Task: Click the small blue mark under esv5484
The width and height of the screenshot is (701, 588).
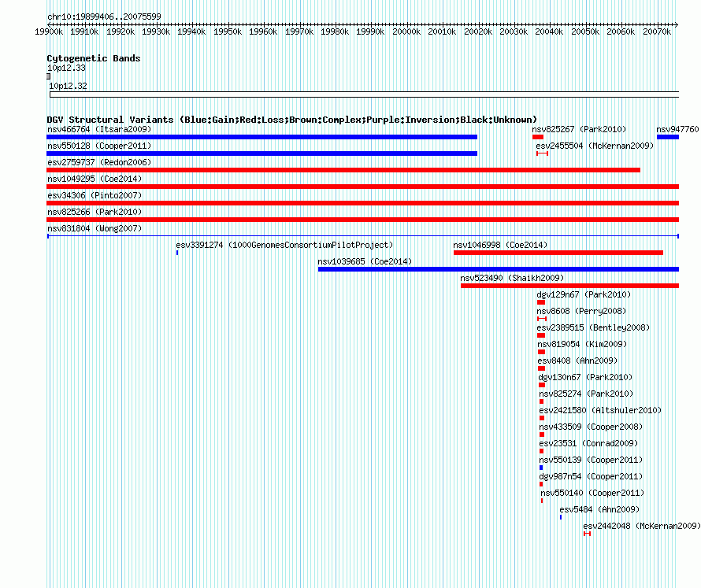Action: pos(561,517)
